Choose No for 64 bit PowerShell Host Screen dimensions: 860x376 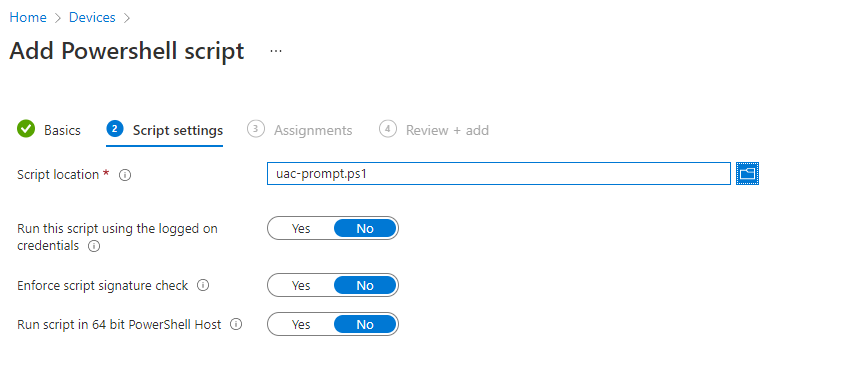[365, 324]
